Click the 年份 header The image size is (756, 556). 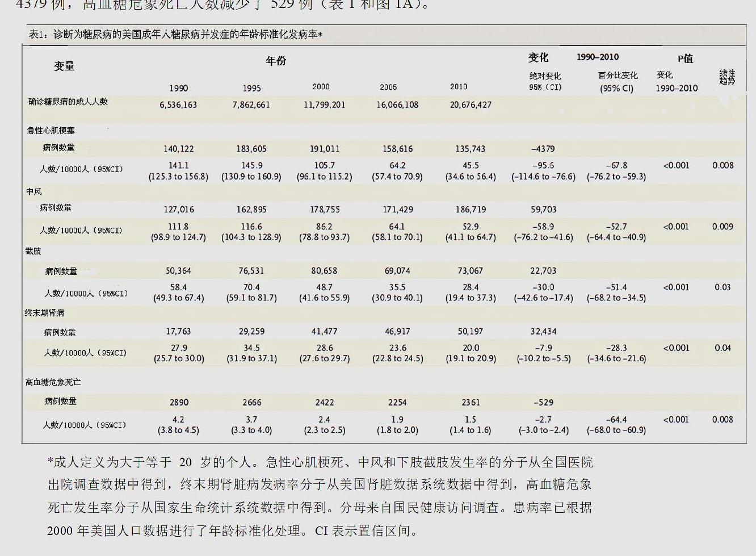pyautogui.click(x=276, y=61)
